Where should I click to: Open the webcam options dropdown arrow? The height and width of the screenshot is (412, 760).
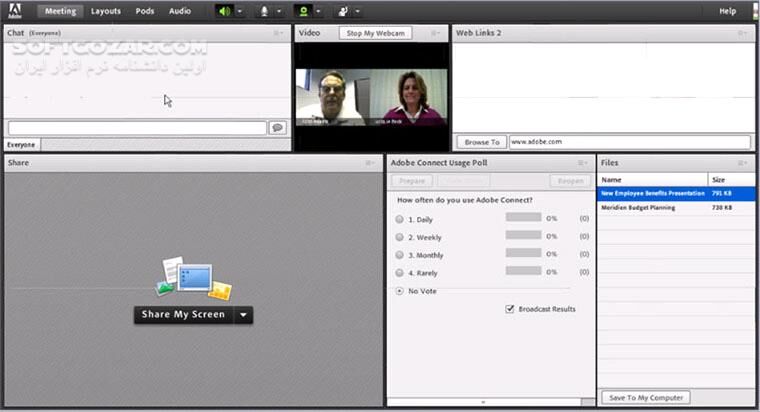pos(318,11)
